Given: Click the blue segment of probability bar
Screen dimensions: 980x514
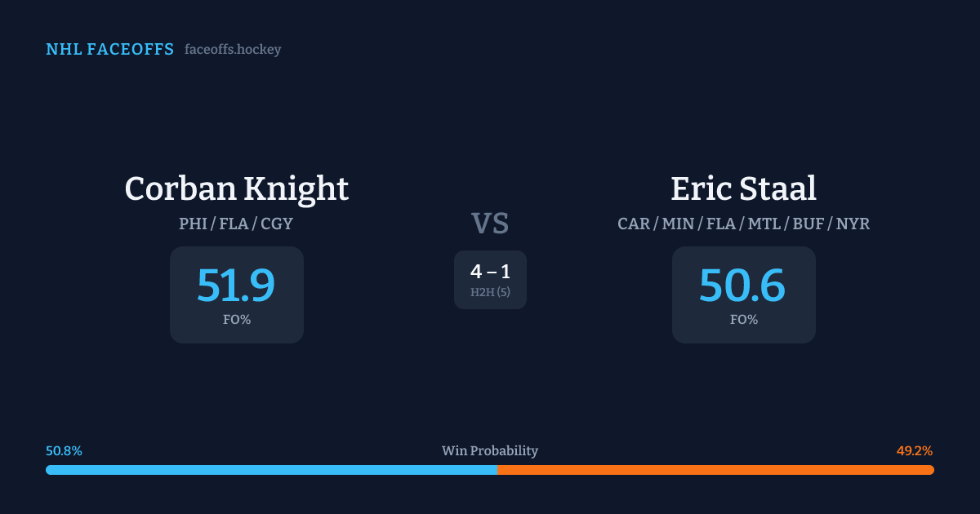Looking at the screenshot, I should pyautogui.click(x=271, y=470).
